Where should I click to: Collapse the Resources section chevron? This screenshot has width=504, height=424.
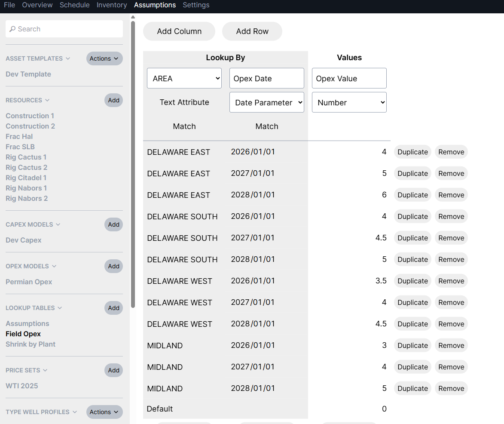point(47,100)
